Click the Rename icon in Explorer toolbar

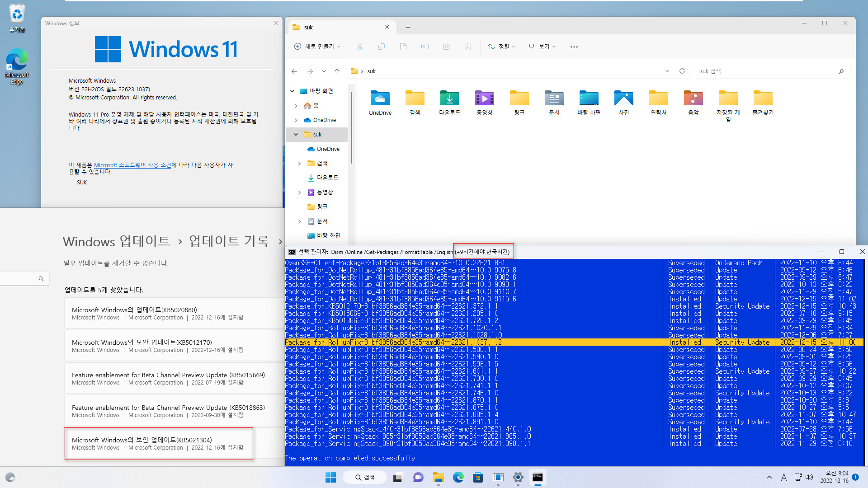tap(425, 47)
